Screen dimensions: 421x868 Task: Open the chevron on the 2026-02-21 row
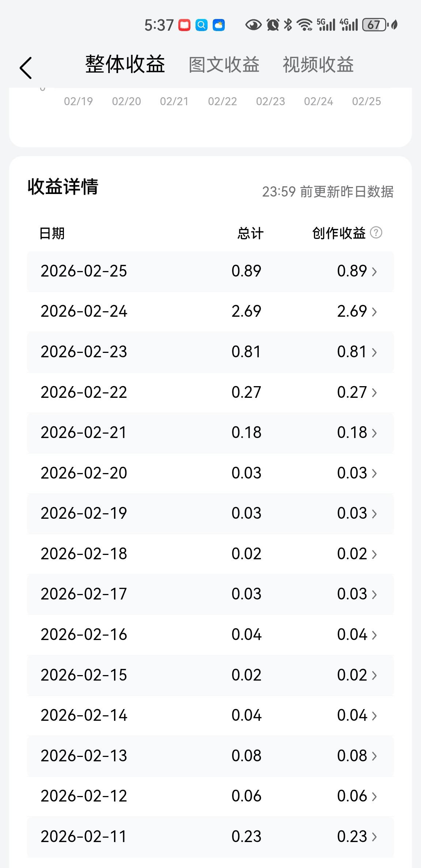point(374,433)
